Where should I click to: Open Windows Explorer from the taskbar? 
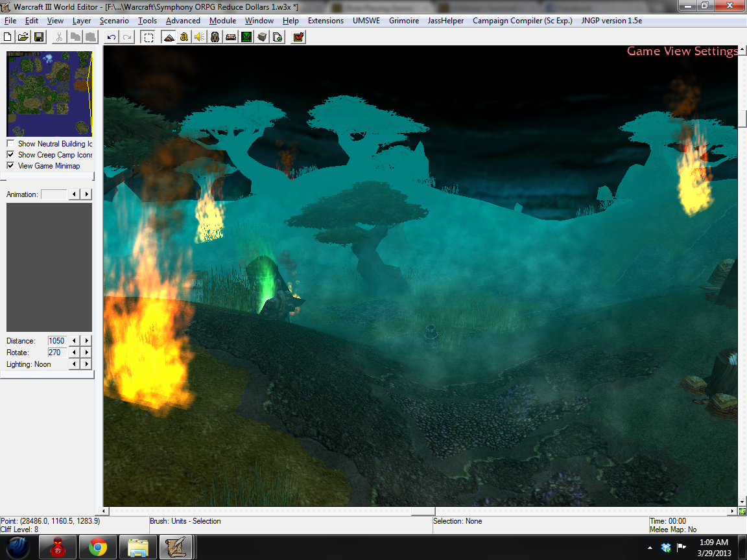137,547
